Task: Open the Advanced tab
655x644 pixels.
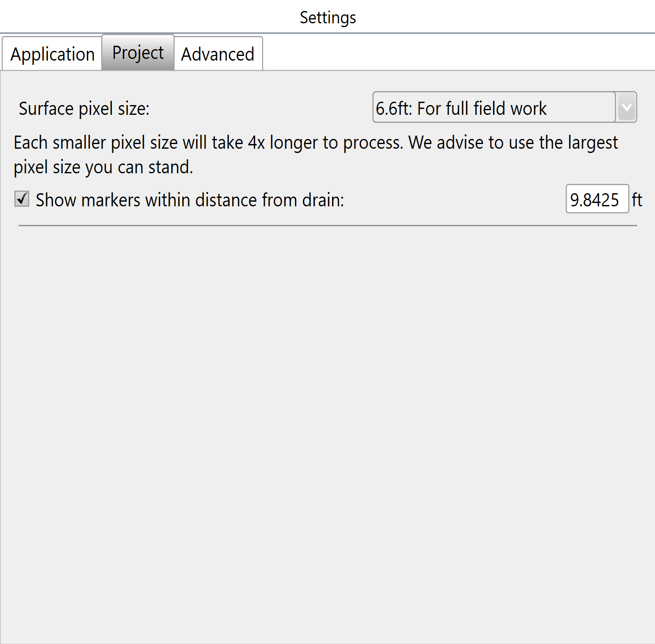Action: coord(218,54)
